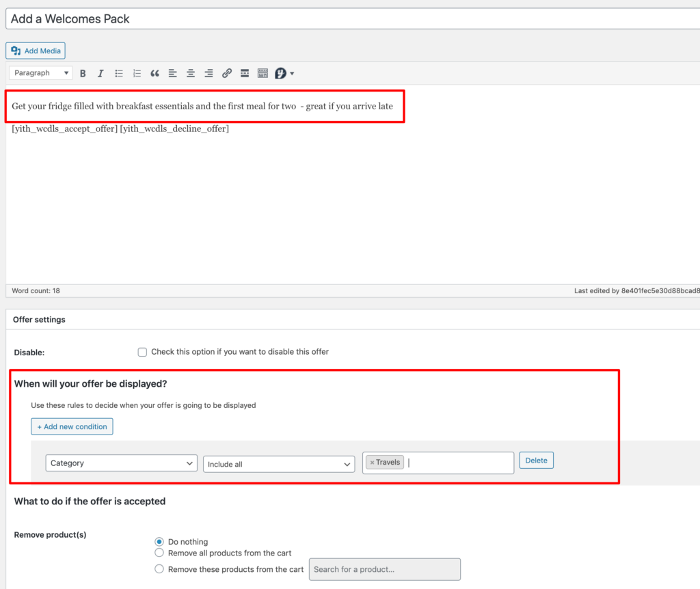Screen dimensions: 700x589
Task: Delete the Category condition
Action: 536,461
